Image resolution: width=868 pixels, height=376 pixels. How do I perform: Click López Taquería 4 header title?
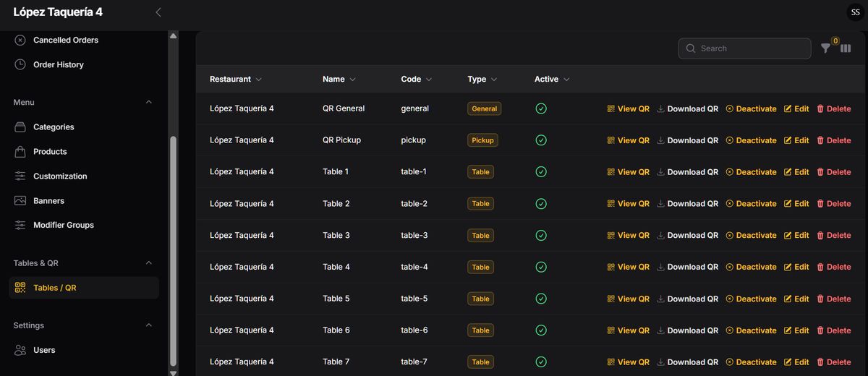click(x=58, y=12)
